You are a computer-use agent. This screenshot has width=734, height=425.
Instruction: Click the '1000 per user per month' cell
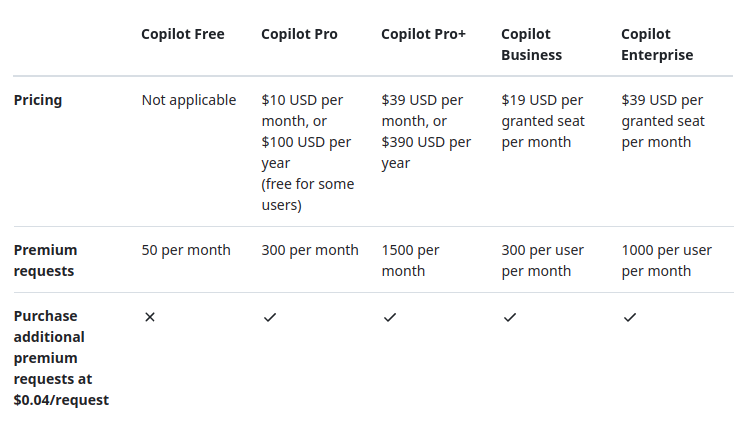[667, 260]
